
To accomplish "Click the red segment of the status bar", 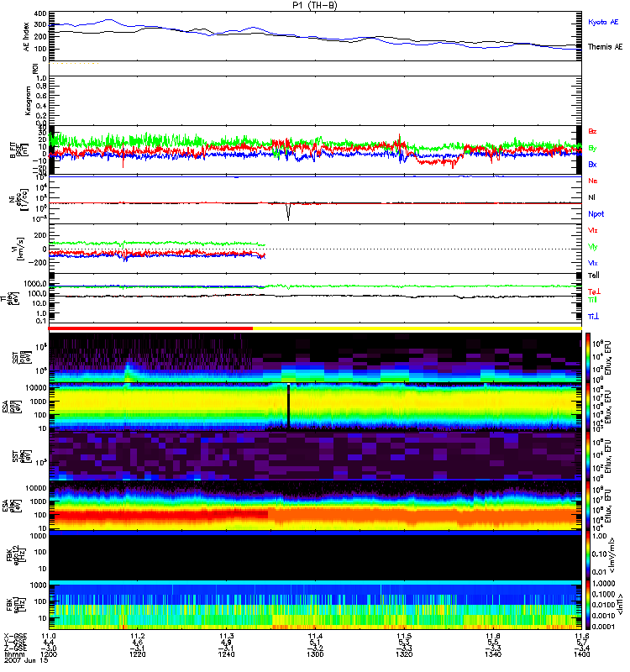I will coord(150,328).
